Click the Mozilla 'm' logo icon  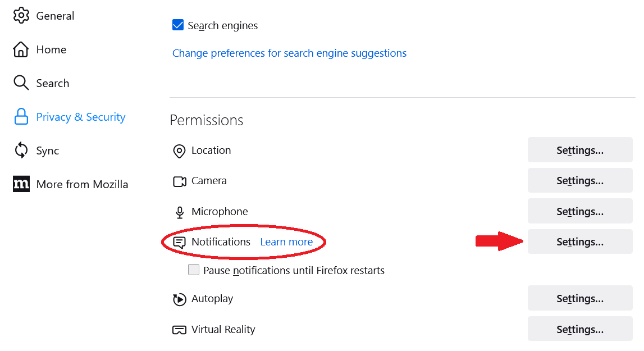click(x=21, y=184)
